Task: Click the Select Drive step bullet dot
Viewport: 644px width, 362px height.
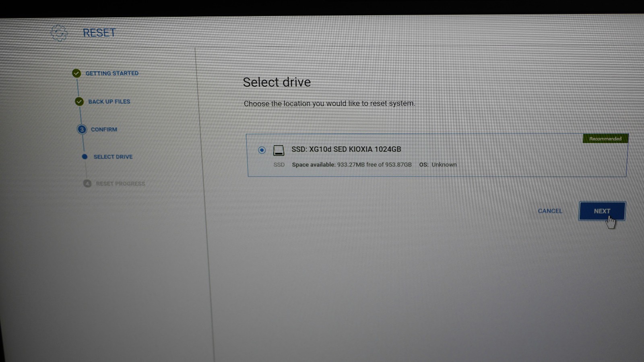Action: [x=85, y=156]
